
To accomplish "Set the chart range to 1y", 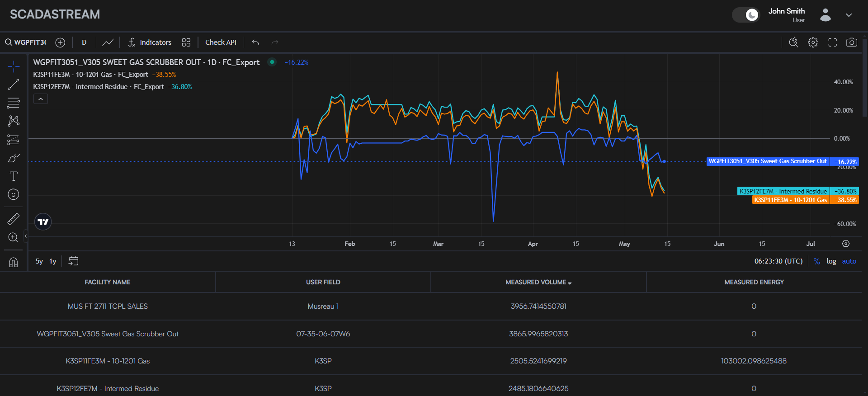I will click(x=53, y=261).
